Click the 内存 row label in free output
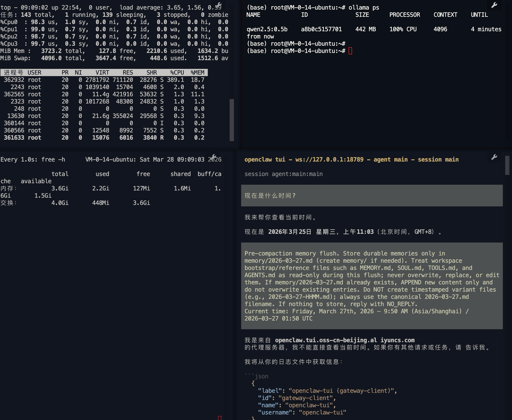Viewport: 512px width, 420px height. click(9, 189)
